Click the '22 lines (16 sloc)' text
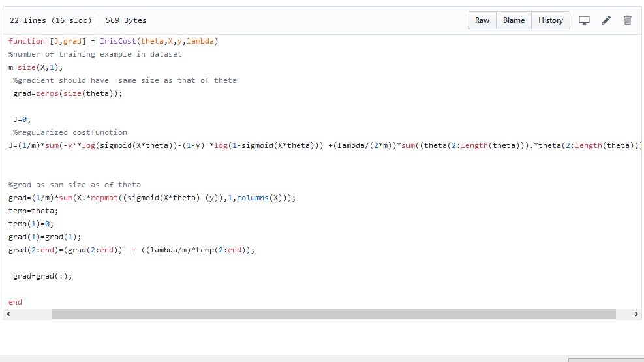The image size is (644, 362). coord(50,20)
